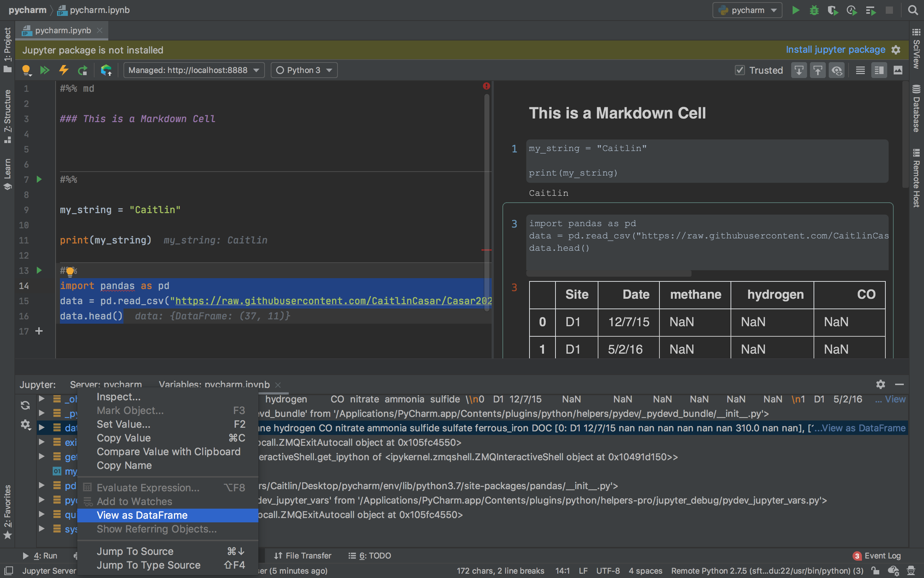This screenshot has height=578, width=924.
Task: Open variables view settings gear icon
Action: click(x=26, y=424)
